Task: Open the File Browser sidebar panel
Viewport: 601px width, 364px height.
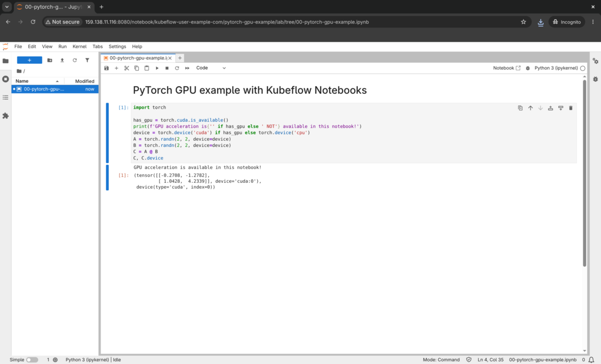Action: [5, 61]
